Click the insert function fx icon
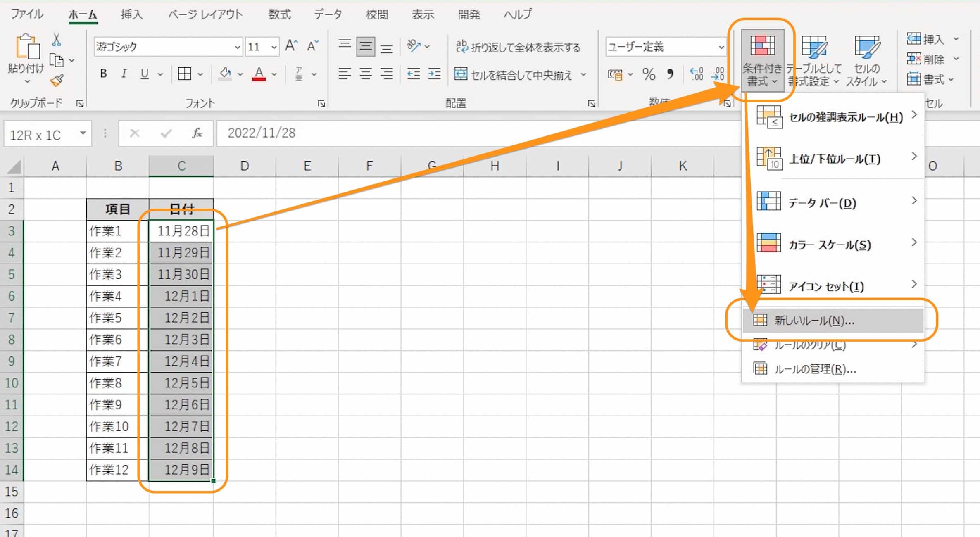 tap(197, 133)
